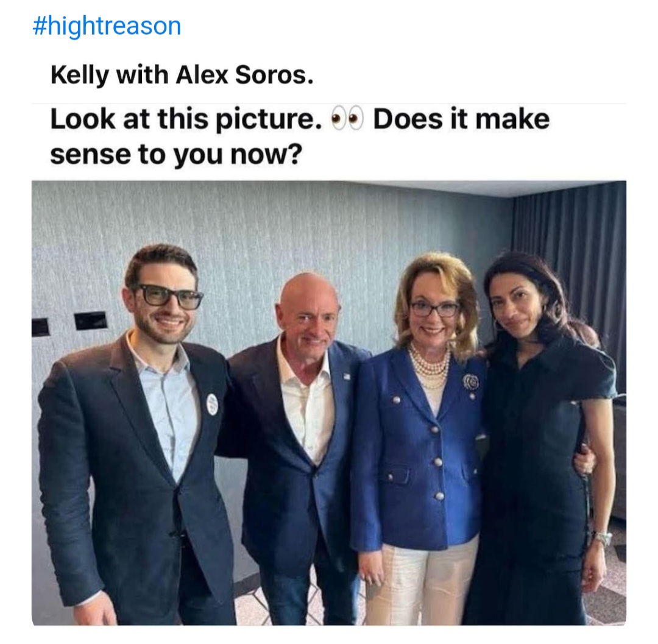Click the eyes emoji in the caption
The height and width of the screenshot is (644, 658).
tap(346, 119)
